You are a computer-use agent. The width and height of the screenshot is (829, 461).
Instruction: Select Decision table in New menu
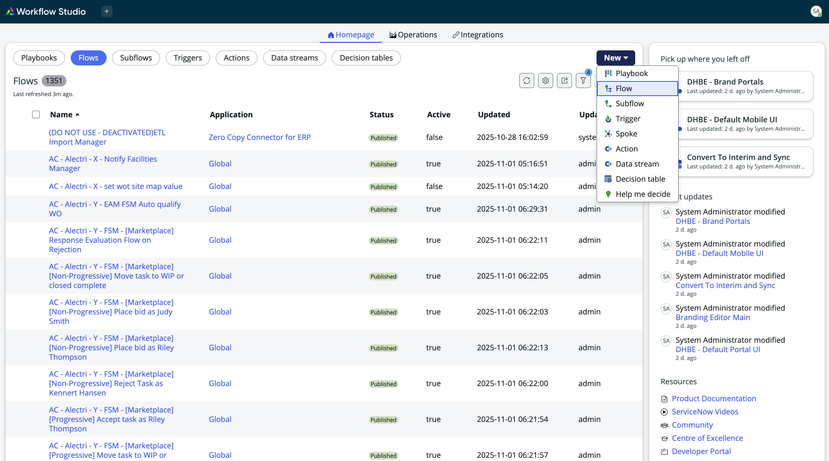tap(640, 179)
